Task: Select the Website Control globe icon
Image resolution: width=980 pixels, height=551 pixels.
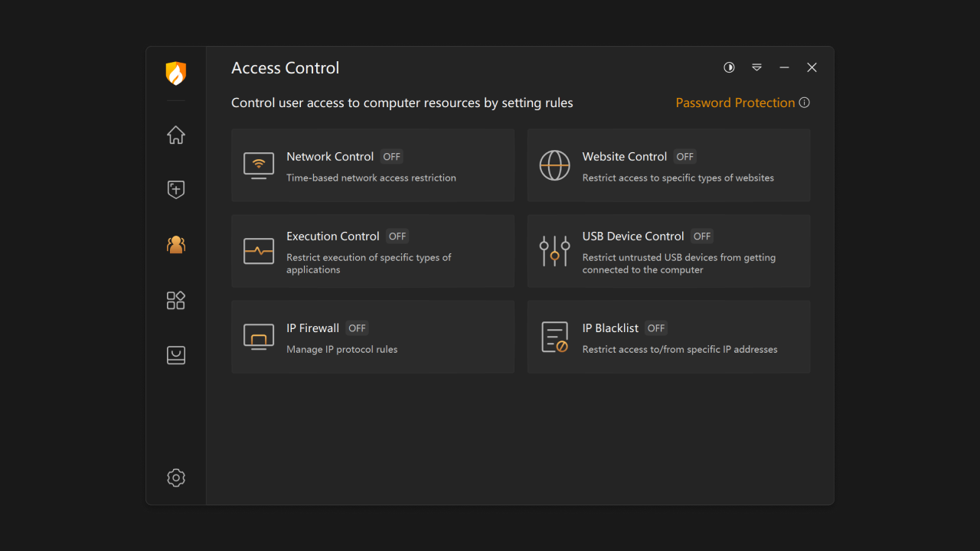Action: click(x=554, y=165)
